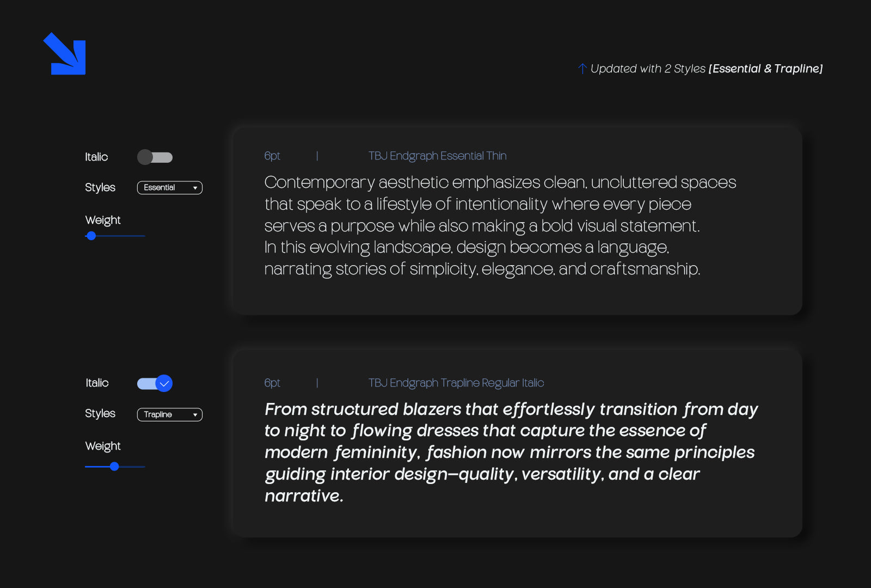The image size is (871, 588).
Task: Click the "From structured blazers" italic sample paragraph
Action: click(511, 452)
